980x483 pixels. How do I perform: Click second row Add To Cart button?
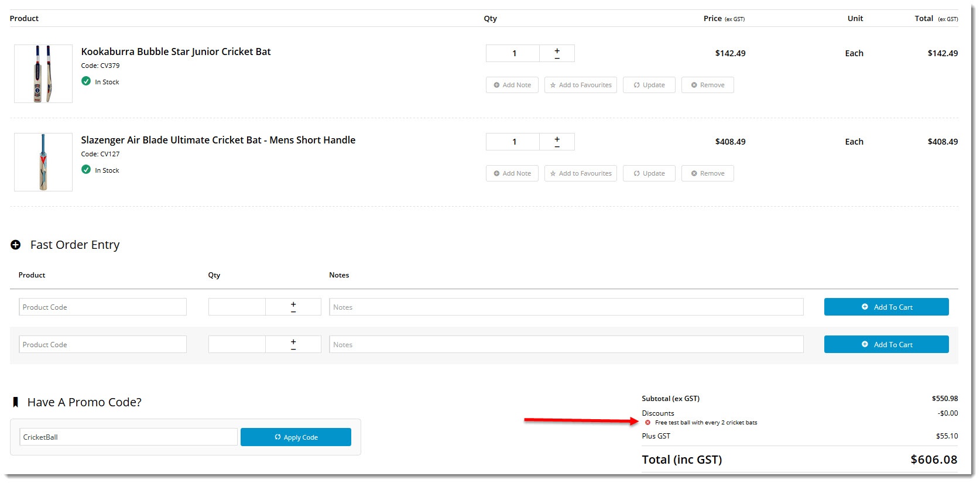pos(886,344)
